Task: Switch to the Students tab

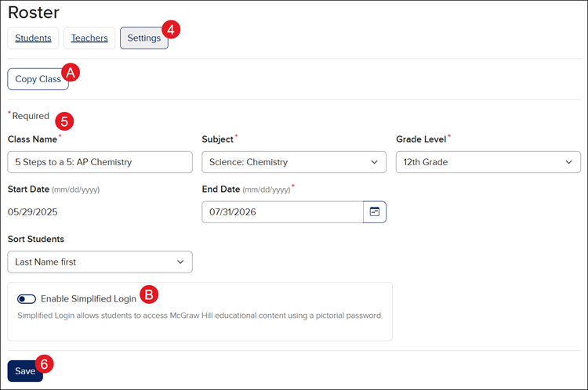Action: pos(33,38)
